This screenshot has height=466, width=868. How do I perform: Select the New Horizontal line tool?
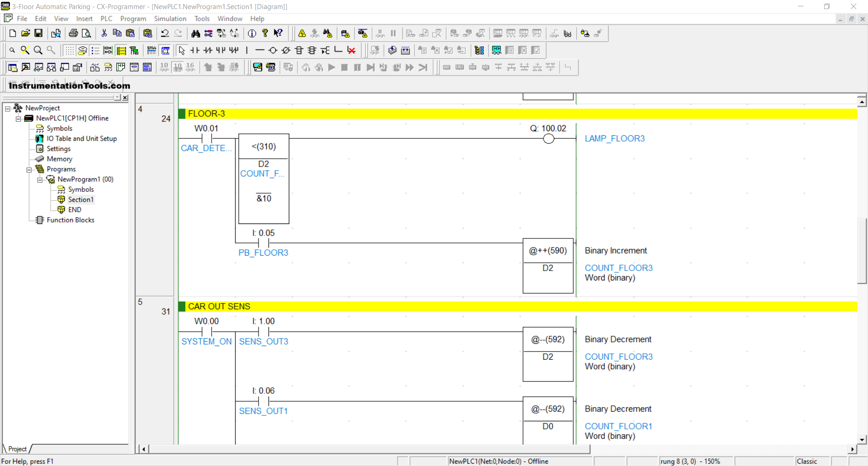click(259, 50)
